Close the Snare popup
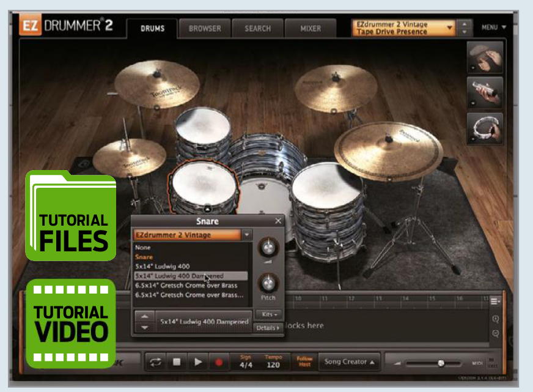The height and width of the screenshot is (392, 533). point(278,221)
